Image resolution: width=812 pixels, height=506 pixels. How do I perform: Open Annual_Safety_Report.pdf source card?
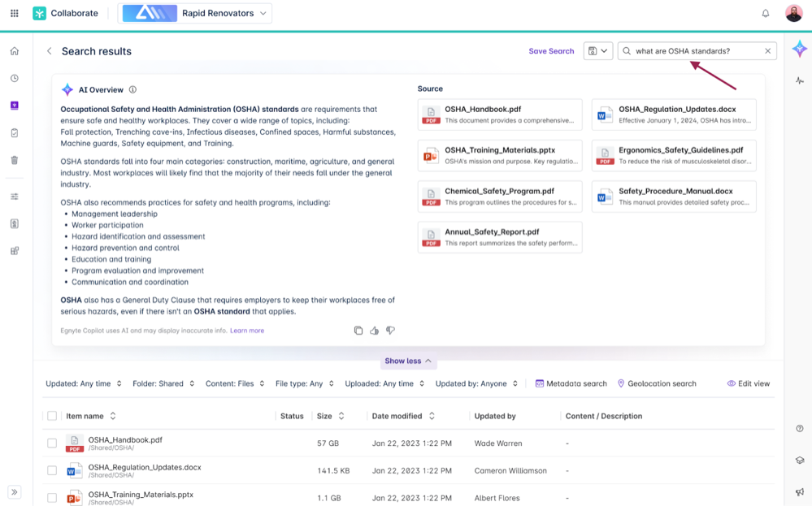(500, 237)
